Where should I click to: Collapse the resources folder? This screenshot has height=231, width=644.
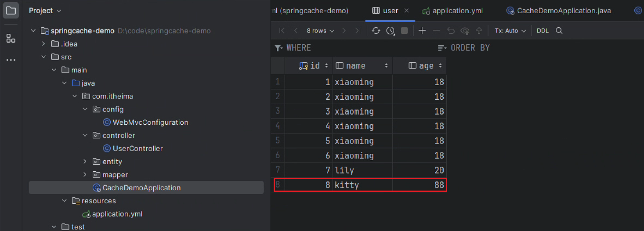tap(65, 201)
